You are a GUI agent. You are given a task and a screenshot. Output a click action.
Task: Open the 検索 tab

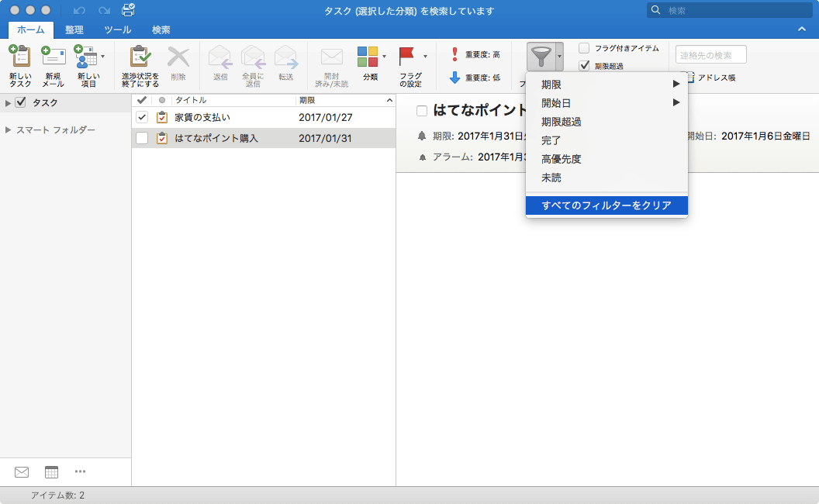(161, 29)
